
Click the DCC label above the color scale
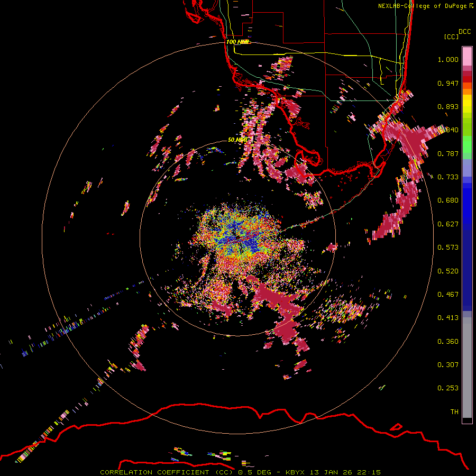(x=465, y=32)
